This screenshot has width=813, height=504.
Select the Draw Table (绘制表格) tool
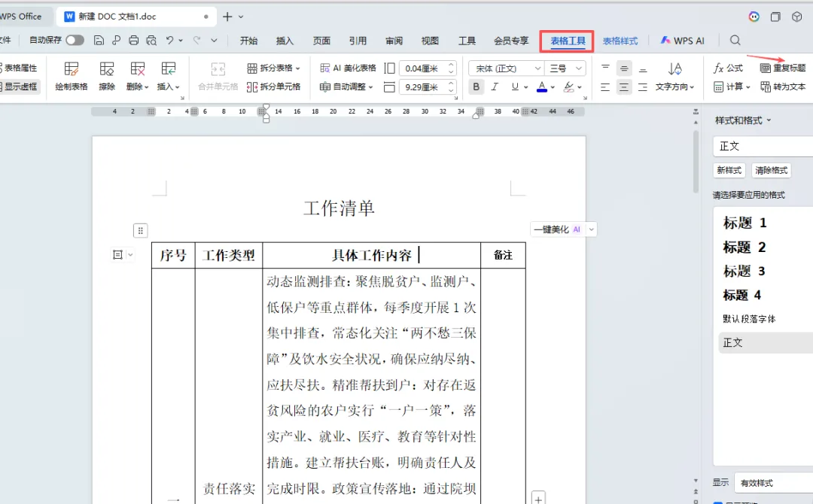[72, 77]
